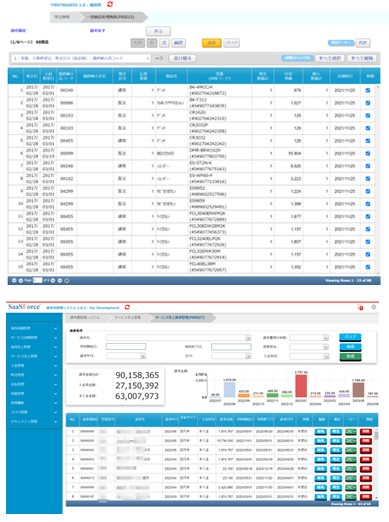
Task: Click the blue clear button in search form
Action: (350, 337)
